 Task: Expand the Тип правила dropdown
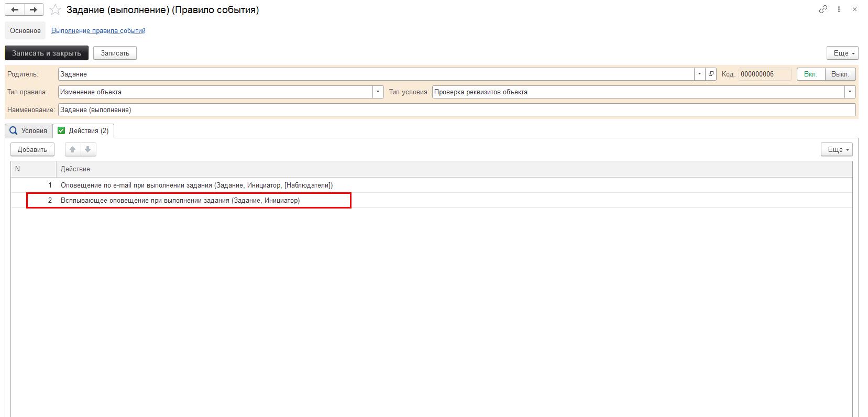378,92
